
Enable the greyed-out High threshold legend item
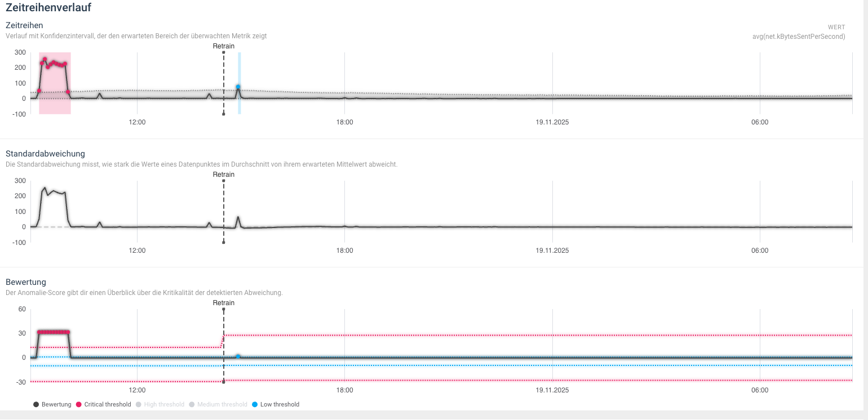(160, 404)
